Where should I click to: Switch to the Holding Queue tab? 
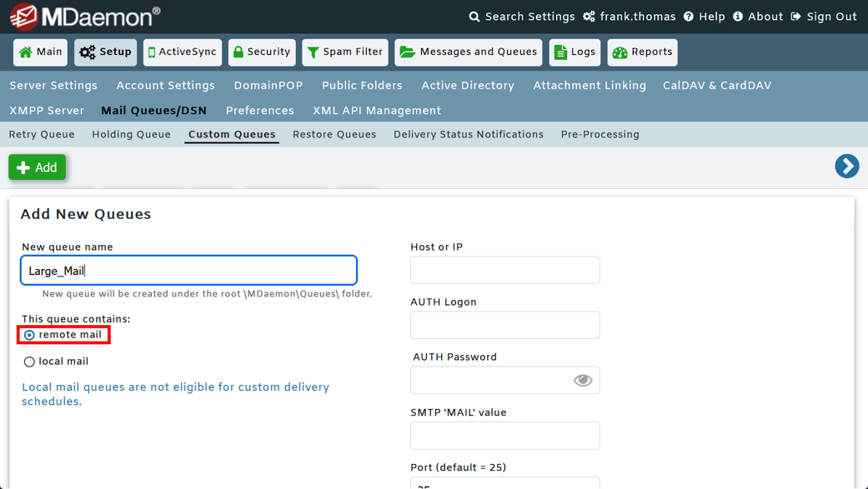coord(131,134)
